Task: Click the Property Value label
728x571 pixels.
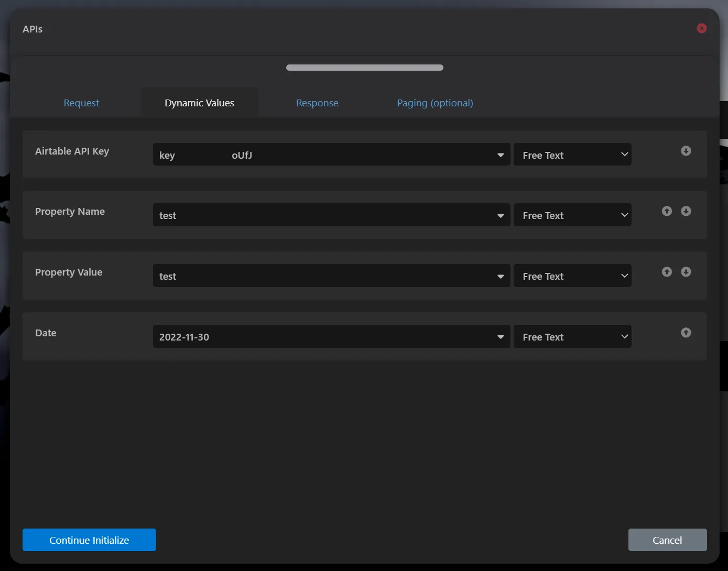Action: [x=69, y=272]
